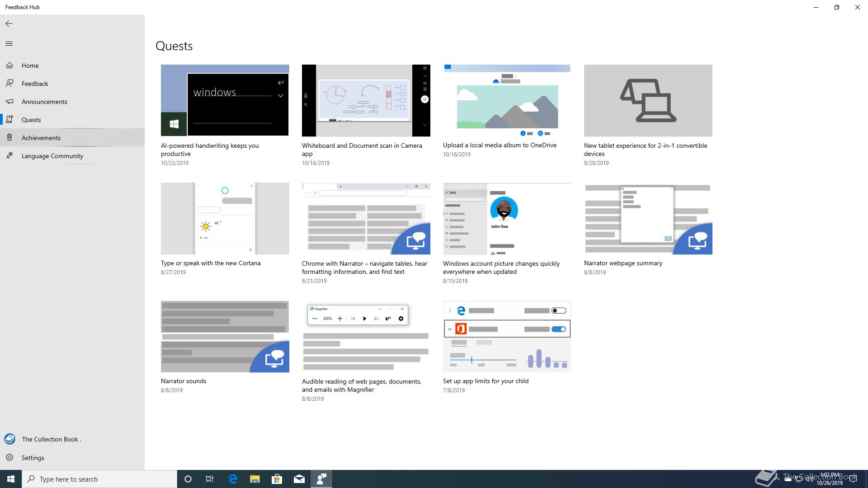The width and height of the screenshot is (868, 488).
Task: Click 'Audible reading of web pages' title
Action: [361, 385]
